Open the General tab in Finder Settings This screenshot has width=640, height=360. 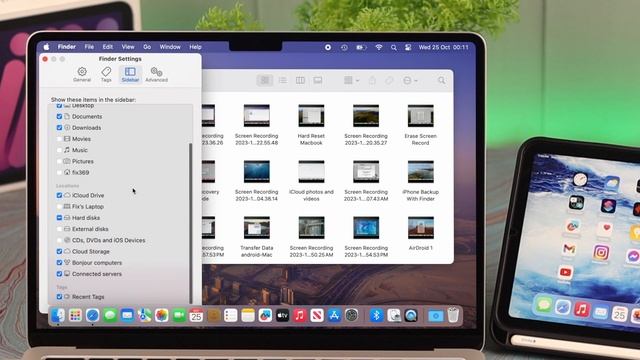tap(82, 74)
